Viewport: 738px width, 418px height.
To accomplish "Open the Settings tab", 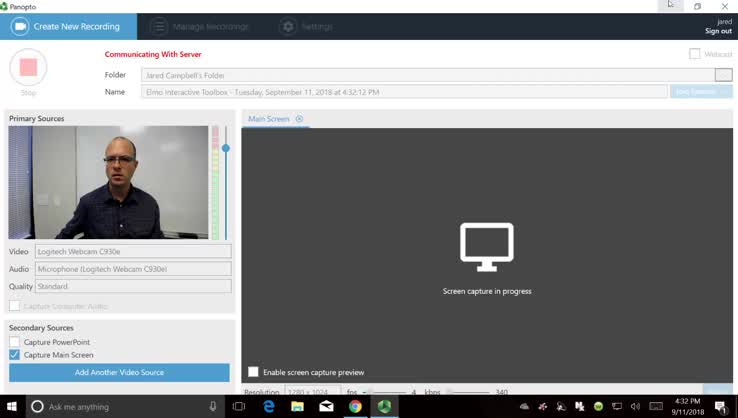I will [x=306, y=27].
